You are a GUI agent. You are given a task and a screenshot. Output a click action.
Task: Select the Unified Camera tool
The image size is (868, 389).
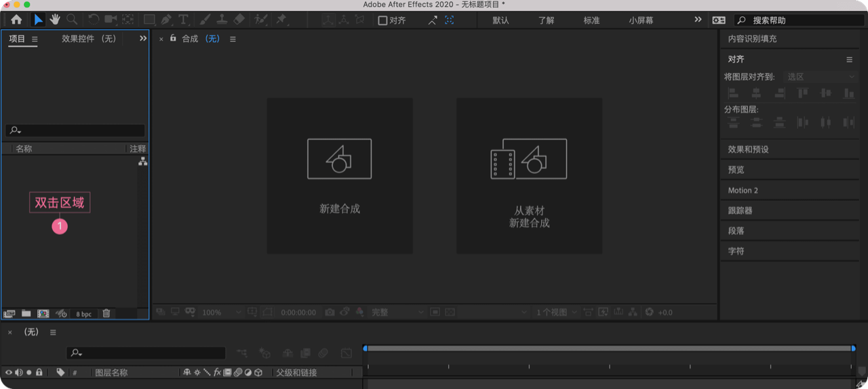[x=111, y=20]
